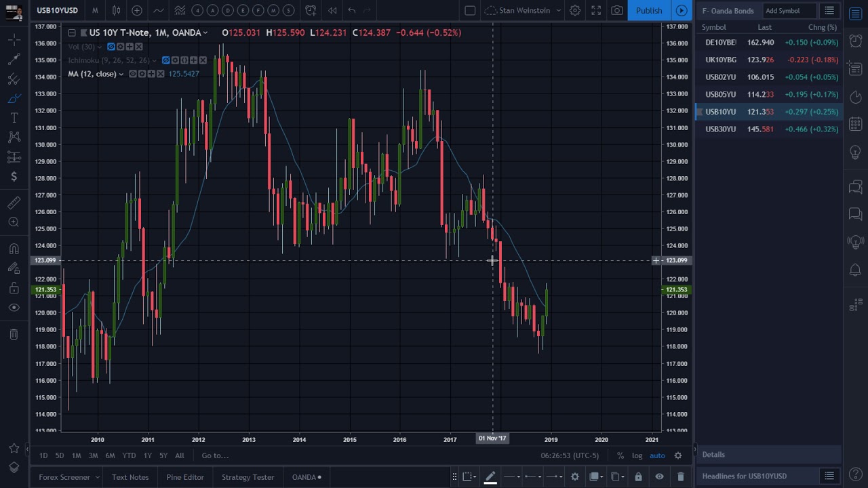Expand the Forex Screener dropdown arrow

click(97, 477)
